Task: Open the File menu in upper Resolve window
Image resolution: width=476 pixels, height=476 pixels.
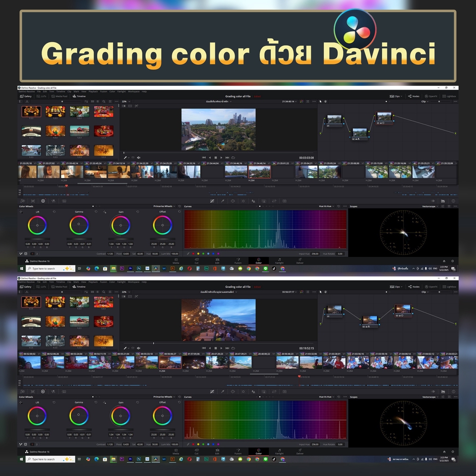Action: 39,91
